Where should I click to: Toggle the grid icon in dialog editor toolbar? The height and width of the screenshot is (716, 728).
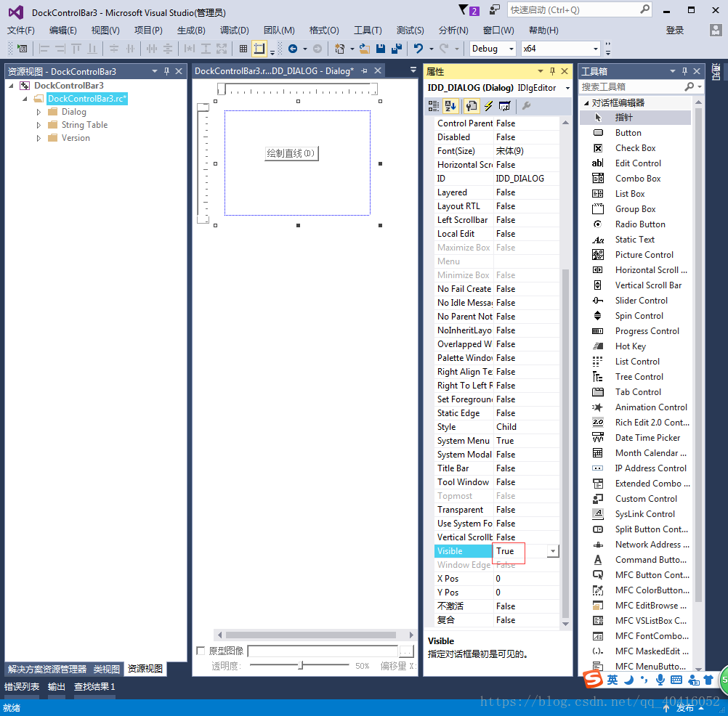(x=243, y=48)
